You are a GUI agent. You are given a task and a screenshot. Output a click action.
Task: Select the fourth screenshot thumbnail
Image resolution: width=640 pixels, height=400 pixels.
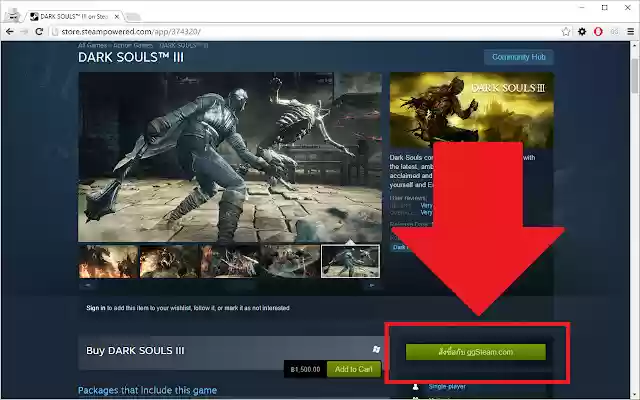(x=290, y=261)
